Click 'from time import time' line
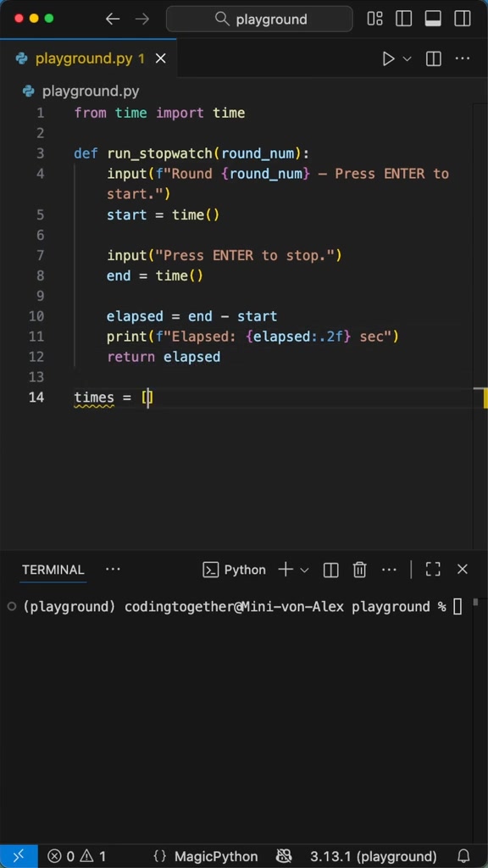 pos(159,113)
